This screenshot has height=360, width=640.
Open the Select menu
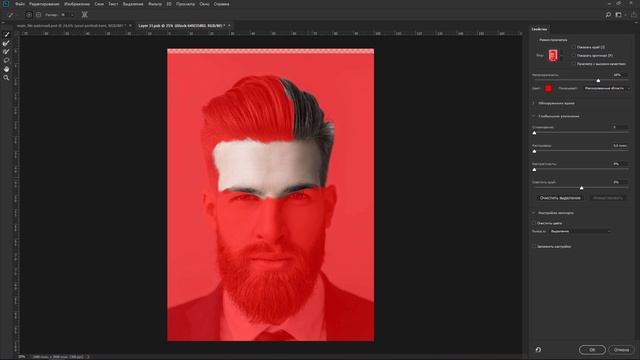(133, 4)
